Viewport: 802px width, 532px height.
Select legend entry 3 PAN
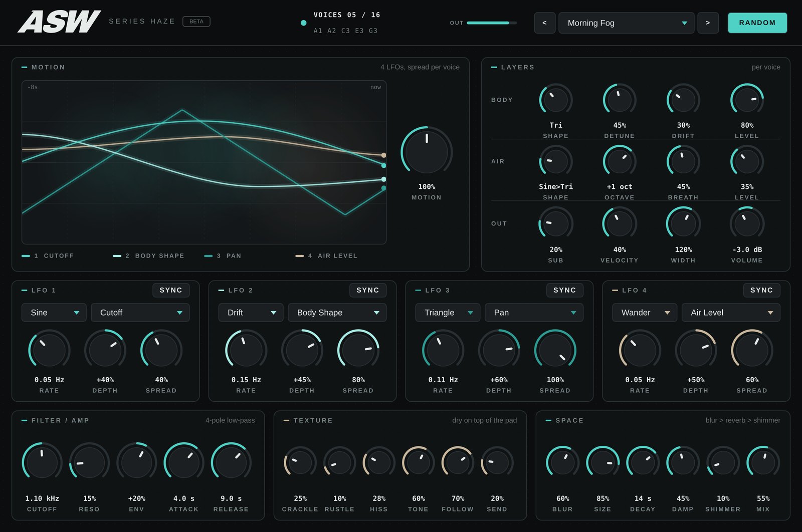pos(223,256)
